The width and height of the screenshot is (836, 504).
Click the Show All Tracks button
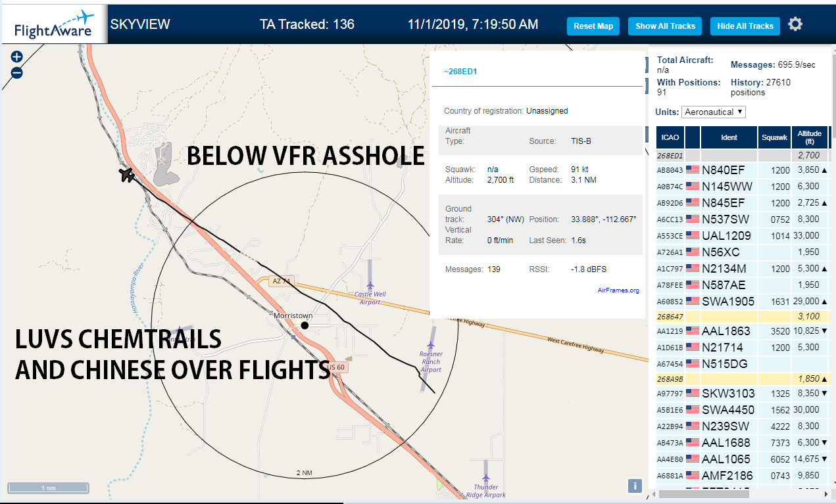point(665,26)
